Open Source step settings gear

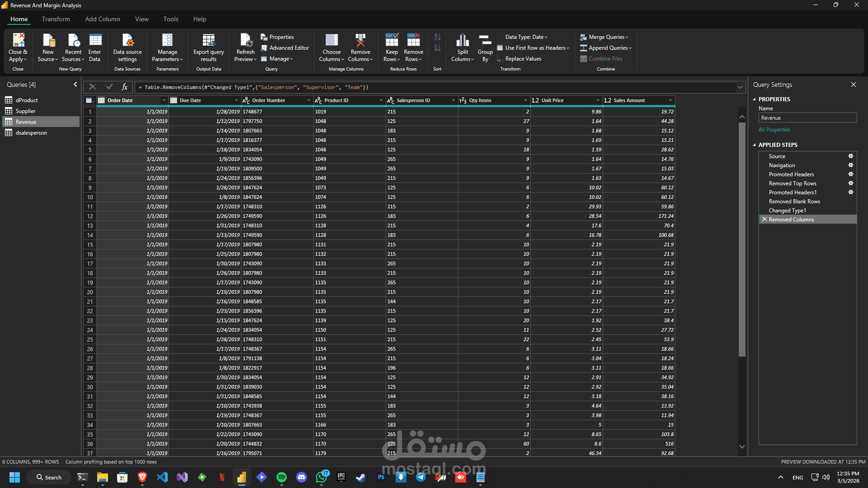click(x=850, y=156)
